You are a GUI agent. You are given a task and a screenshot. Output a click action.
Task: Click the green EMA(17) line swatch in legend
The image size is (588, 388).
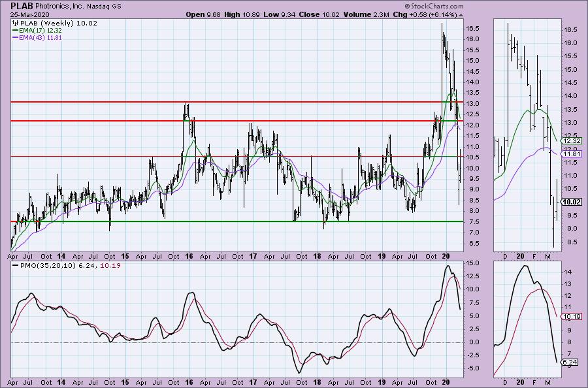pos(16,31)
